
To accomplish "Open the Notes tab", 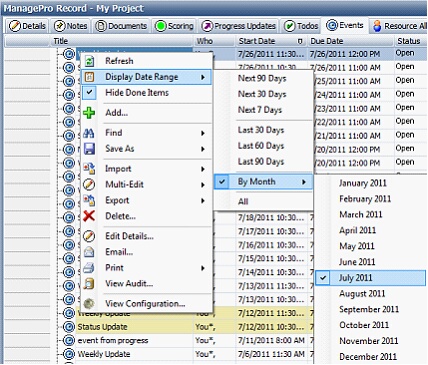I will pyautogui.click(x=71, y=26).
